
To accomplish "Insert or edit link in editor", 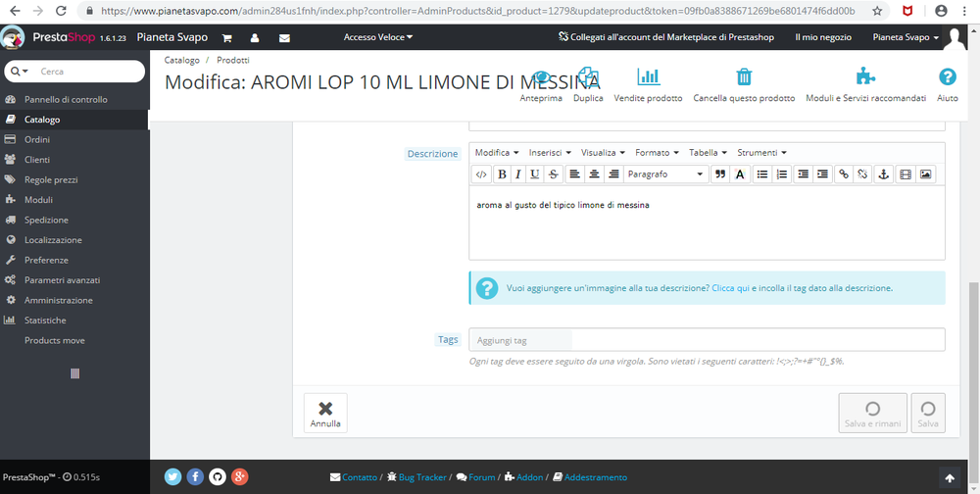I will [x=844, y=174].
